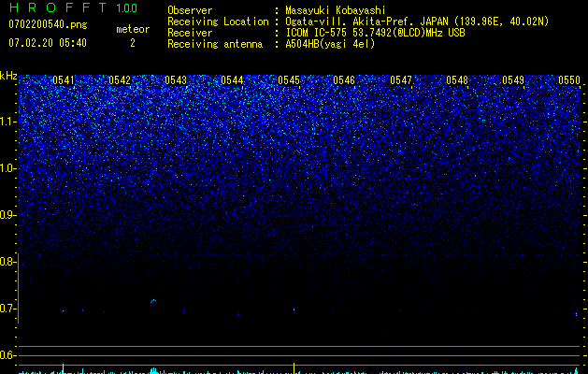This screenshot has height=374, width=588.
Task: Click the 0.9 kHz axis label
Action: (7, 215)
